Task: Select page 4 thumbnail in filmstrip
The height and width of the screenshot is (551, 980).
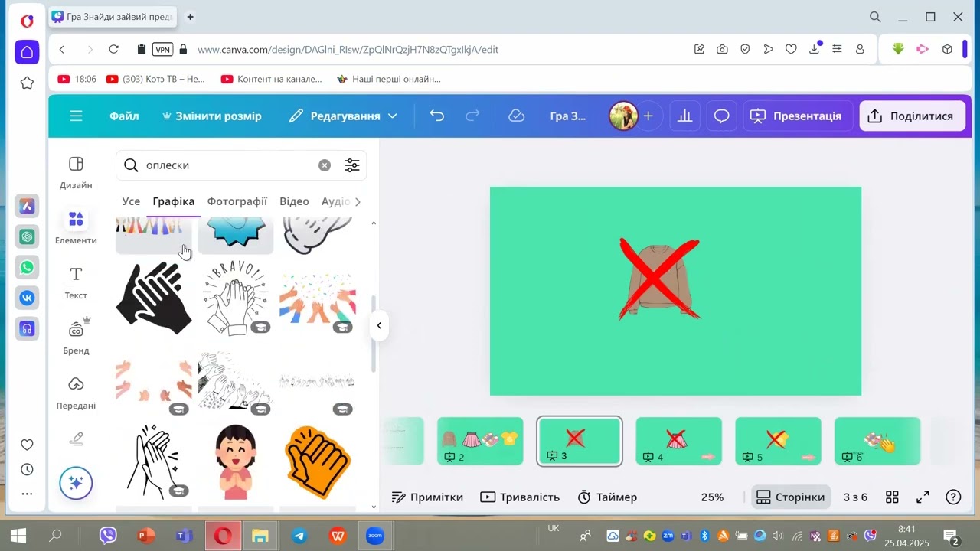Action: tap(679, 441)
